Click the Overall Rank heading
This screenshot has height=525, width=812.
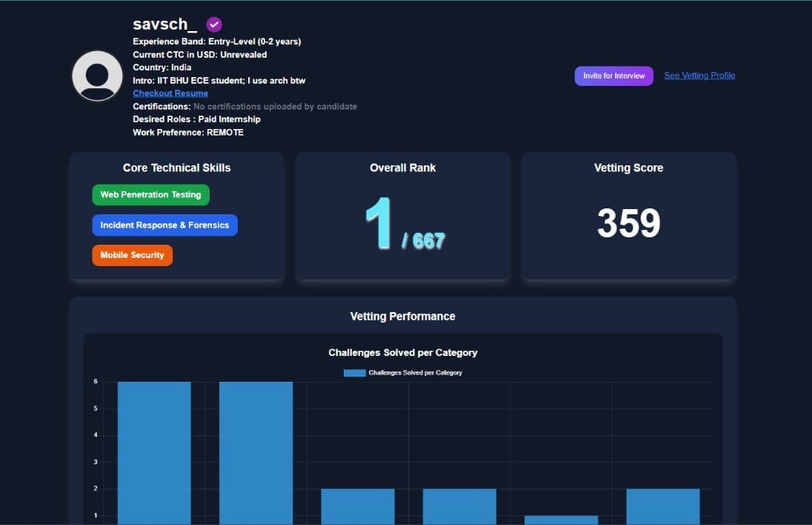(403, 168)
